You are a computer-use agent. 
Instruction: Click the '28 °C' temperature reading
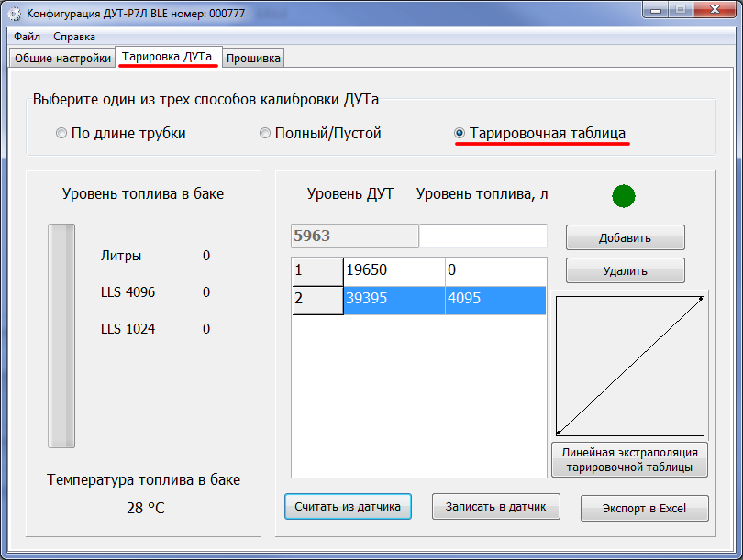[146, 508]
